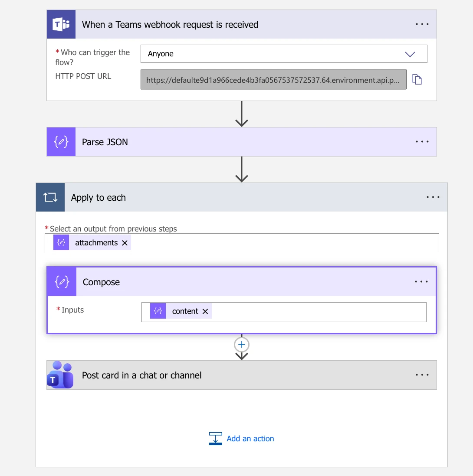This screenshot has width=473, height=476.
Task: Click the Who can trigger the flow label
Action: pyautogui.click(x=92, y=57)
